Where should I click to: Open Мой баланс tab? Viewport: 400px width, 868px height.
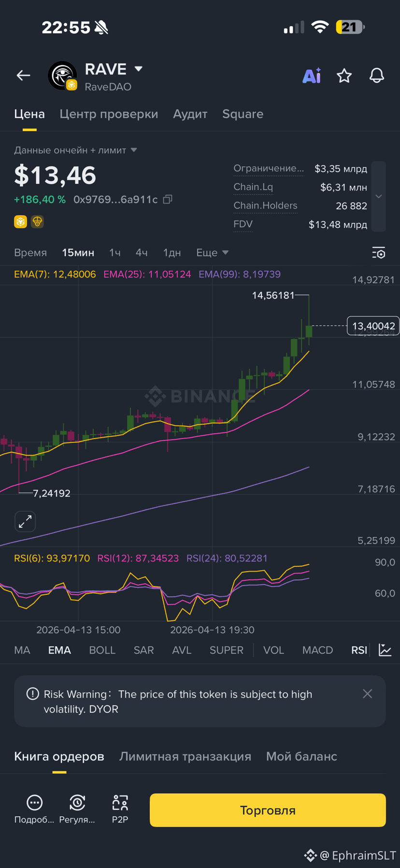point(301,756)
